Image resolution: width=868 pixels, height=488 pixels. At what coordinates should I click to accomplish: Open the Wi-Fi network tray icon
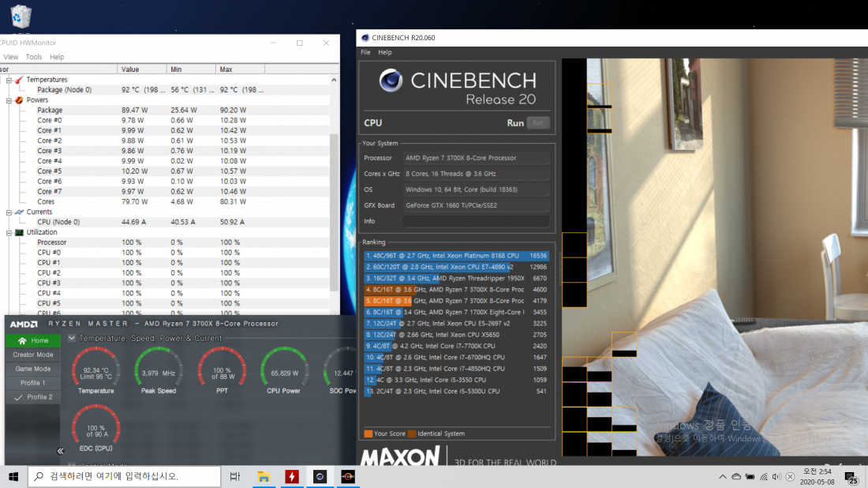click(x=764, y=476)
